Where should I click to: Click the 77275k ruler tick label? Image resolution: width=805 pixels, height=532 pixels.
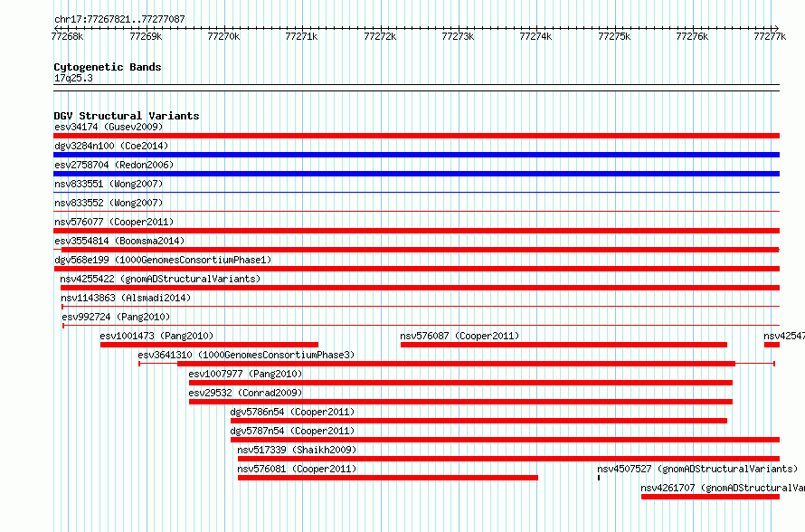point(614,36)
